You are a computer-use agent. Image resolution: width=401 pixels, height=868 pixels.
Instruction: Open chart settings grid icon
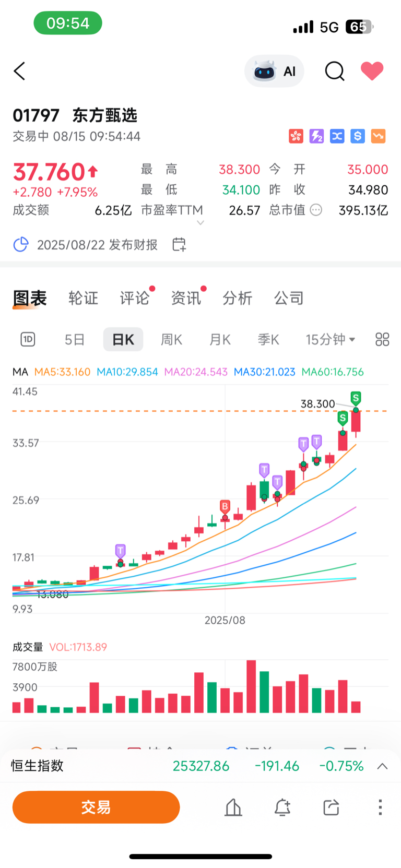point(382,340)
